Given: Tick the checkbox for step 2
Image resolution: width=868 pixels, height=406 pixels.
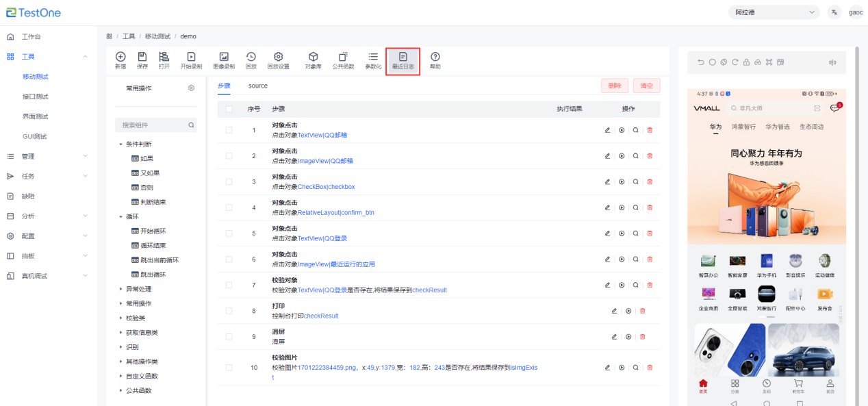Looking at the screenshot, I should 229,156.
